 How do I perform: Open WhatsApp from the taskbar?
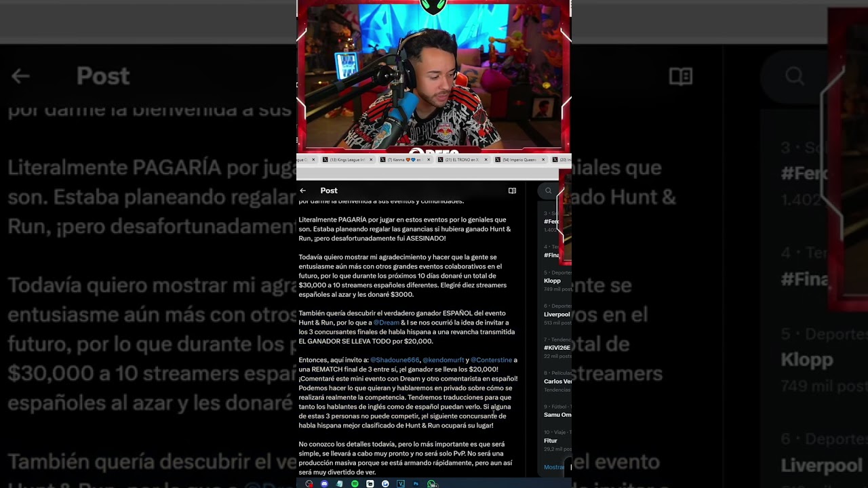pos(431,484)
